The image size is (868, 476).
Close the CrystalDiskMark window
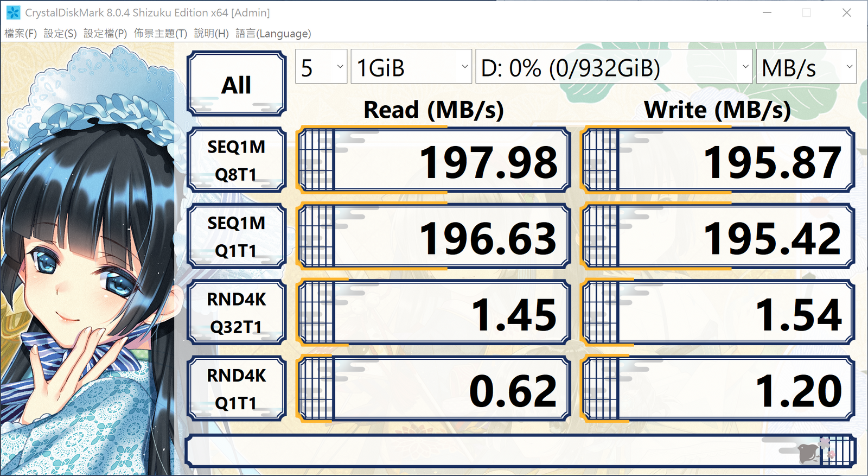tap(846, 12)
